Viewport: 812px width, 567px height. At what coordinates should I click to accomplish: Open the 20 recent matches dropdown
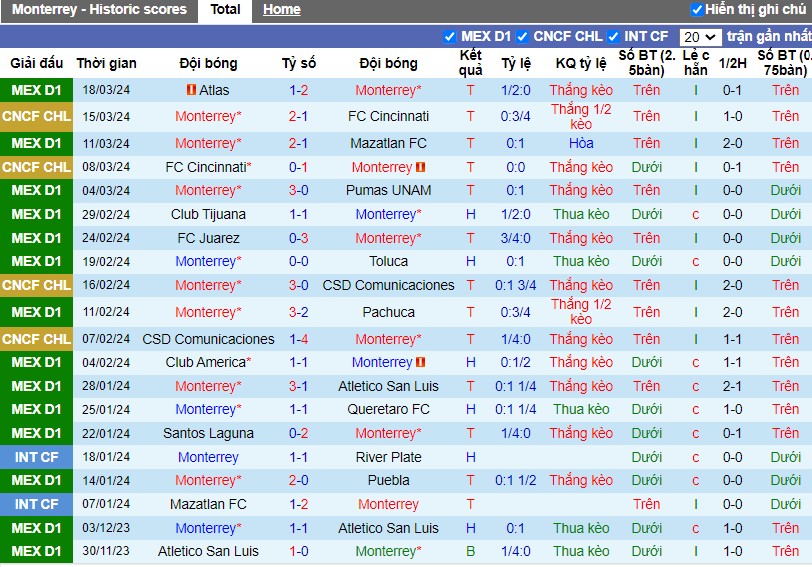coord(700,37)
